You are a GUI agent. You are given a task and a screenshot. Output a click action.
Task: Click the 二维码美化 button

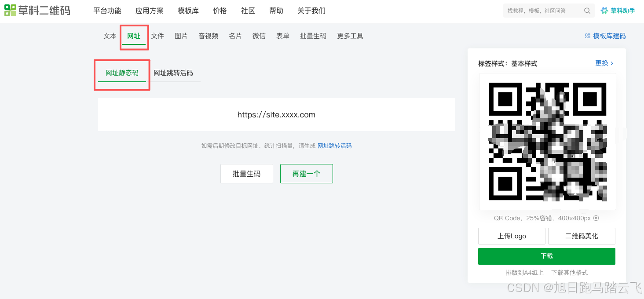click(x=582, y=236)
